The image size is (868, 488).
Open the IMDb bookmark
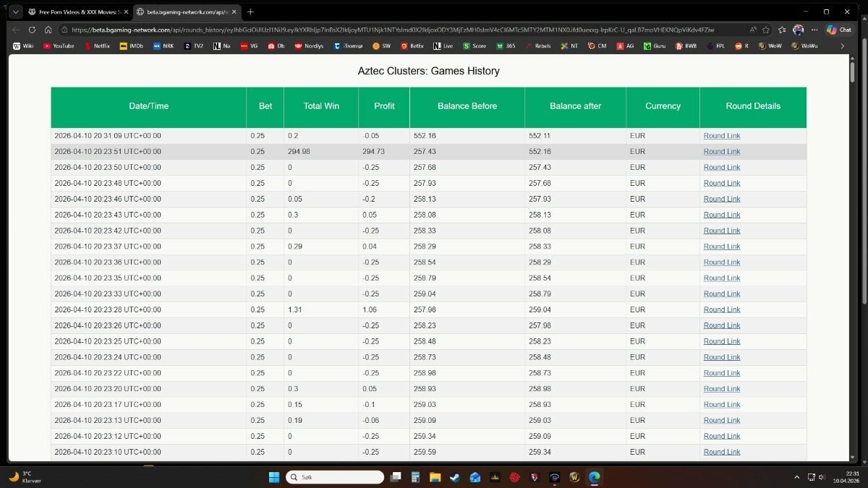click(132, 46)
